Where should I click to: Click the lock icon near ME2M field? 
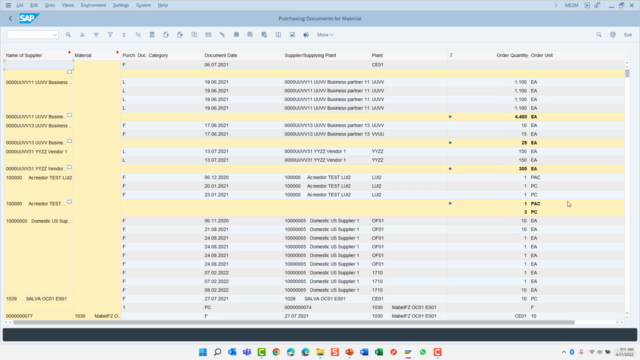[597, 5]
